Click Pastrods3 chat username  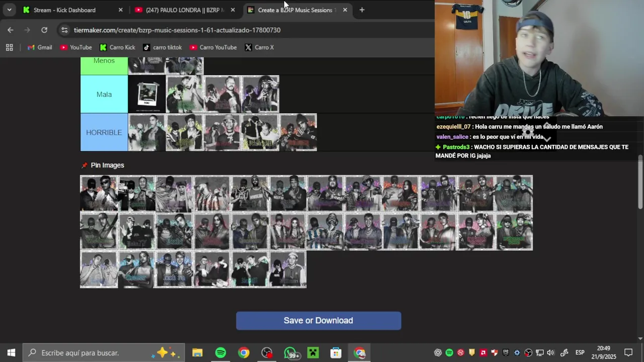coord(456,147)
